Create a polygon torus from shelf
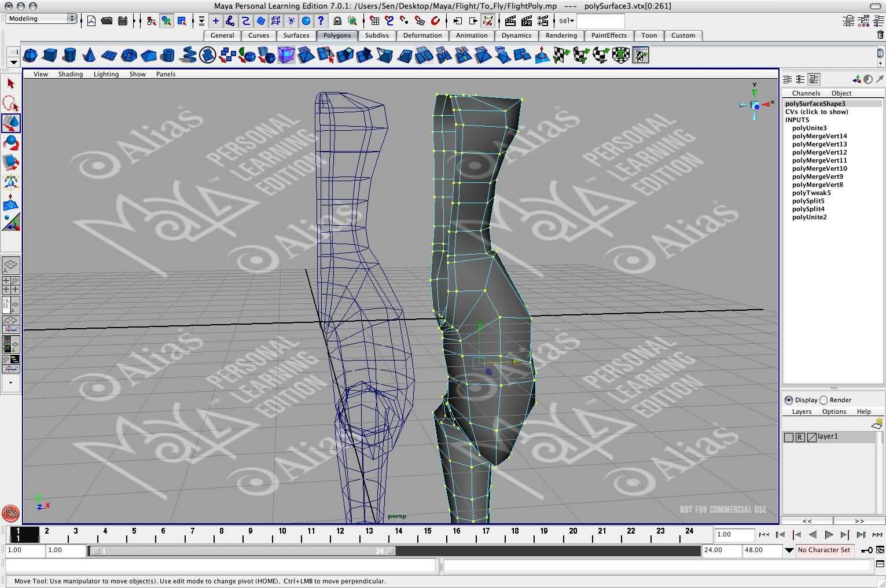This screenshot has width=886, height=588. 128,56
